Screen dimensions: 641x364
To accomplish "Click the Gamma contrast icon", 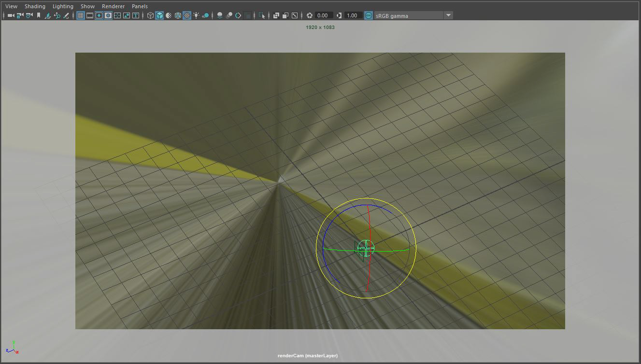I will (x=339, y=15).
